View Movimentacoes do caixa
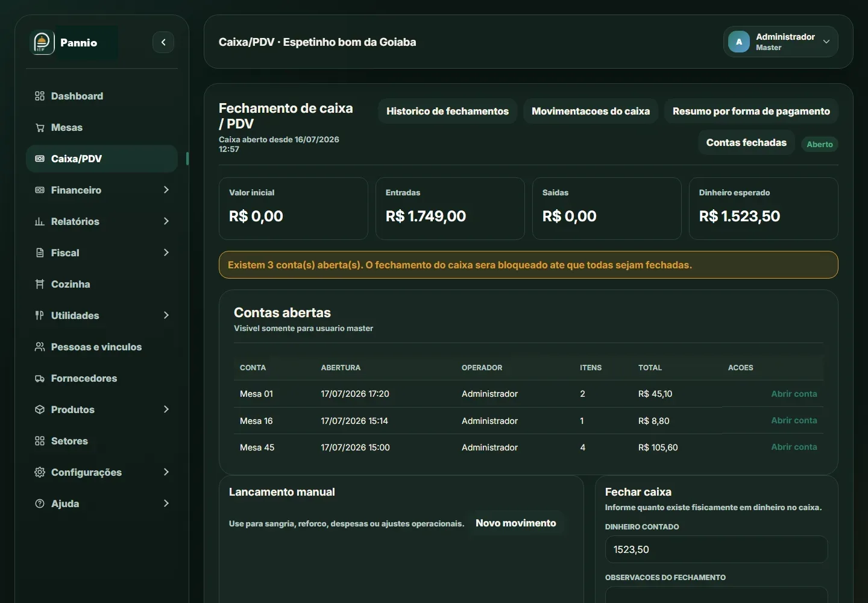 click(591, 111)
